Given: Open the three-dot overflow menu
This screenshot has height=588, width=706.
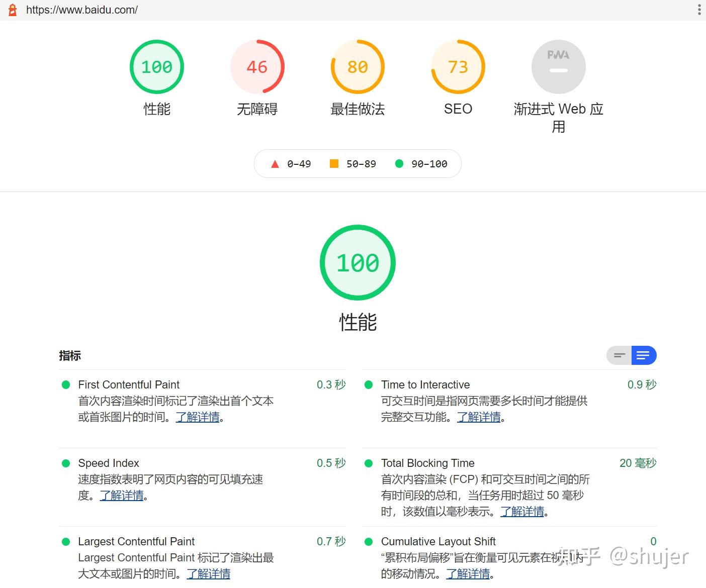Looking at the screenshot, I should (x=699, y=10).
